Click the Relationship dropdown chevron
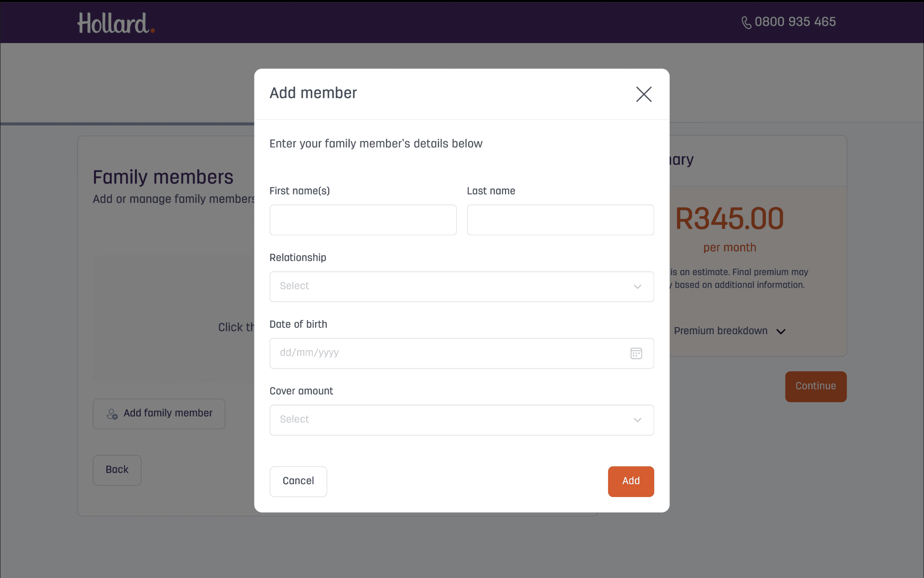Screen dimensions: 924x578 (x=637, y=287)
